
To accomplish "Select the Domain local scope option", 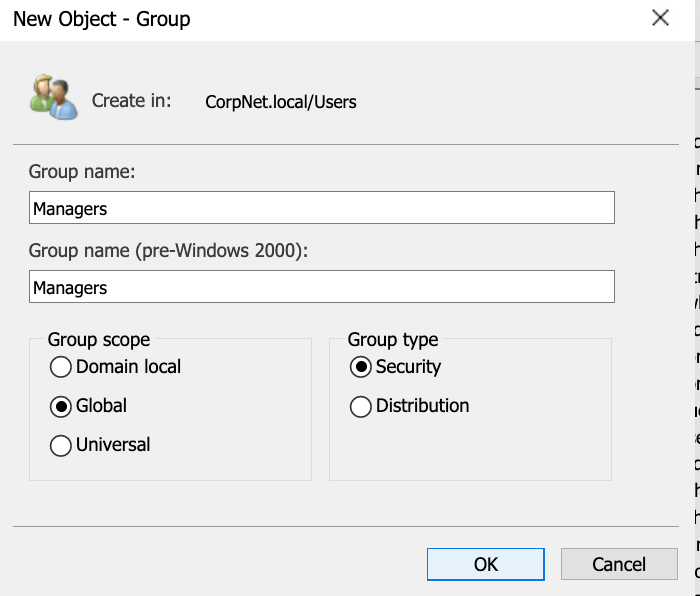I will click(x=62, y=367).
